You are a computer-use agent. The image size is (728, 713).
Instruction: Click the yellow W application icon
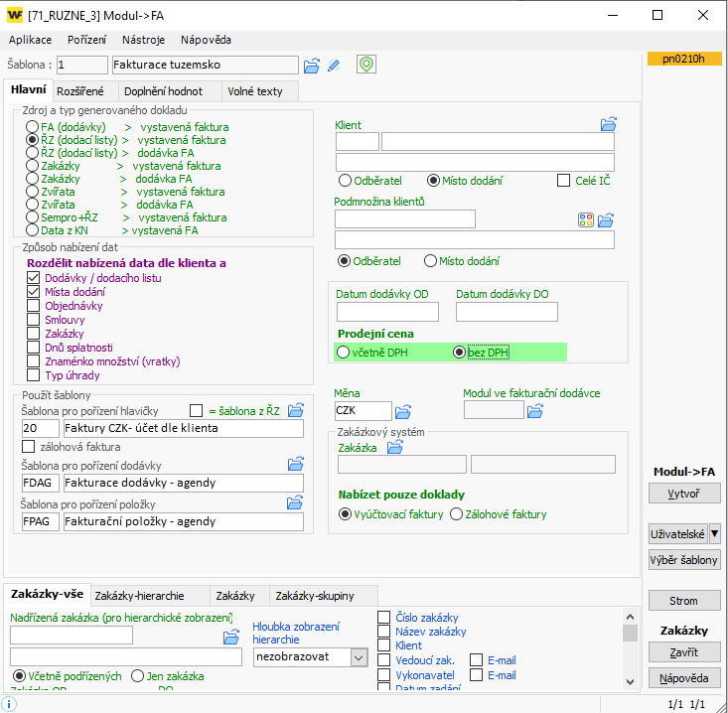coord(15,15)
